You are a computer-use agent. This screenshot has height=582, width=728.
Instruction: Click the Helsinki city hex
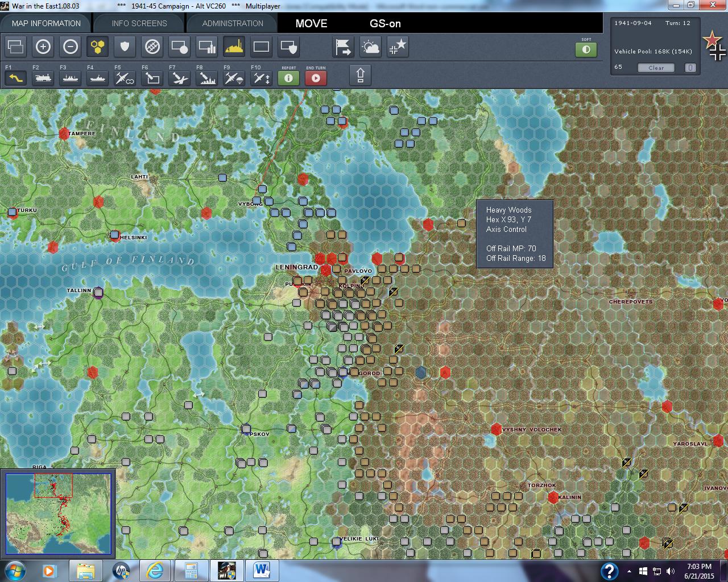[x=115, y=236]
